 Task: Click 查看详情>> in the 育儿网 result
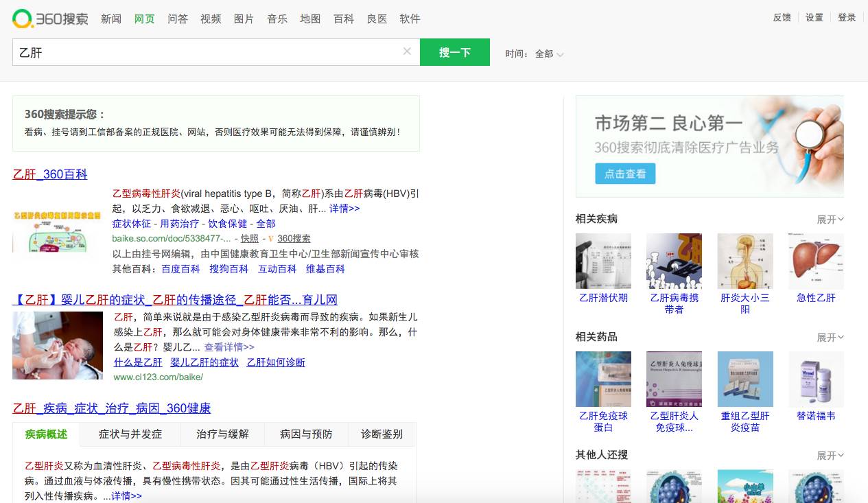click(x=229, y=347)
